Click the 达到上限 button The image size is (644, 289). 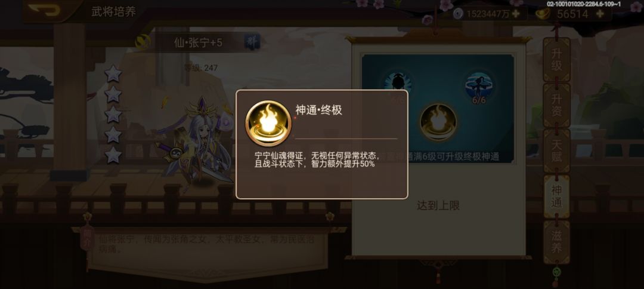(x=438, y=205)
